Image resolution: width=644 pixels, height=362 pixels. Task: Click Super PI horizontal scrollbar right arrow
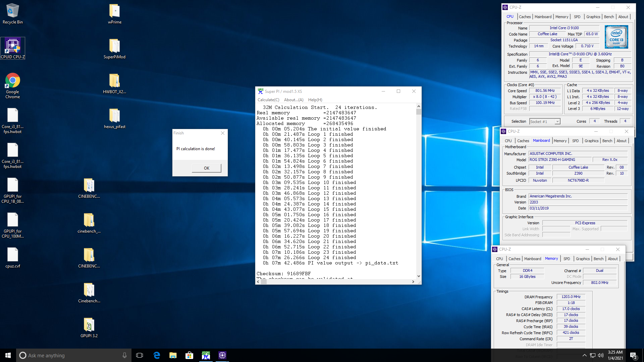point(413,282)
